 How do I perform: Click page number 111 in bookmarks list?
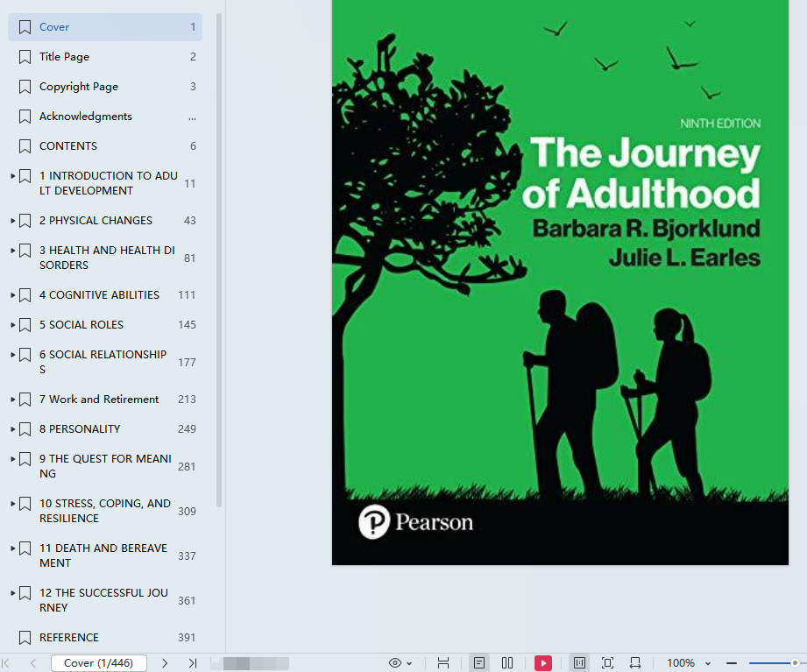coord(187,295)
